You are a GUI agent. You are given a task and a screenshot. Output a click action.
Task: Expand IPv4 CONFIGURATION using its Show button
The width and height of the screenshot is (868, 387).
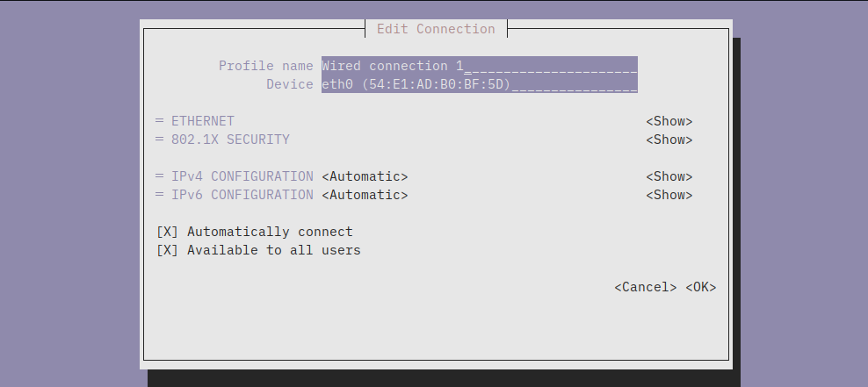click(x=669, y=176)
